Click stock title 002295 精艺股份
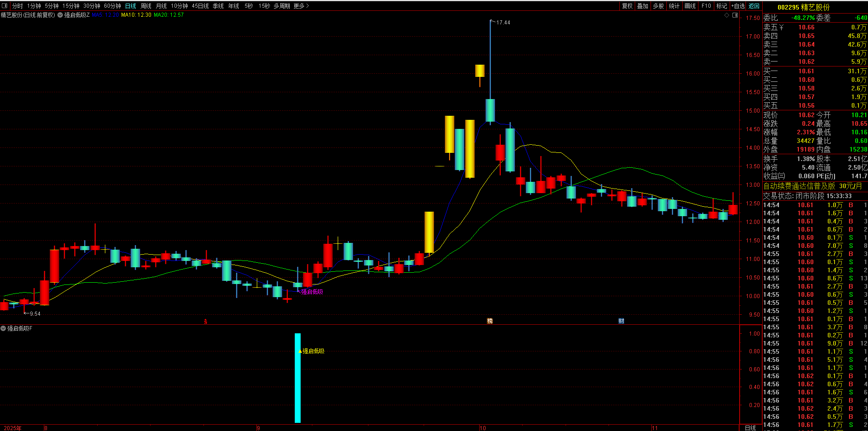The width and height of the screenshot is (868, 431). point(803,7)
